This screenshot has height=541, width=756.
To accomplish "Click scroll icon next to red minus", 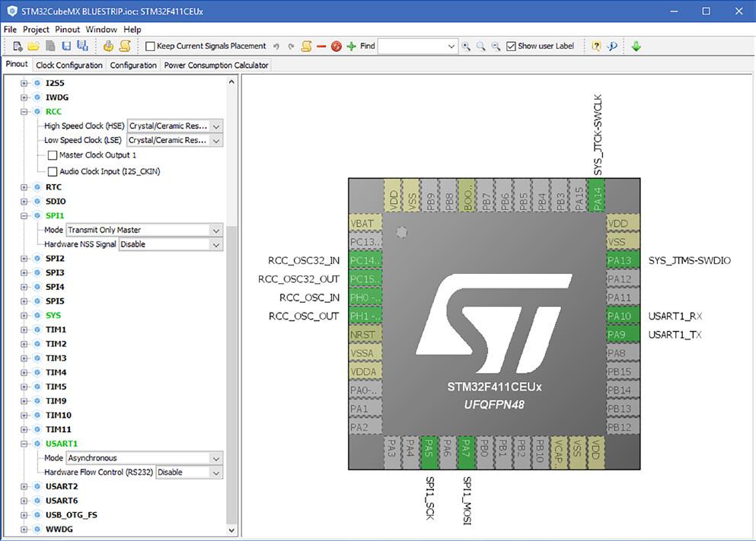I will point(306,46).
